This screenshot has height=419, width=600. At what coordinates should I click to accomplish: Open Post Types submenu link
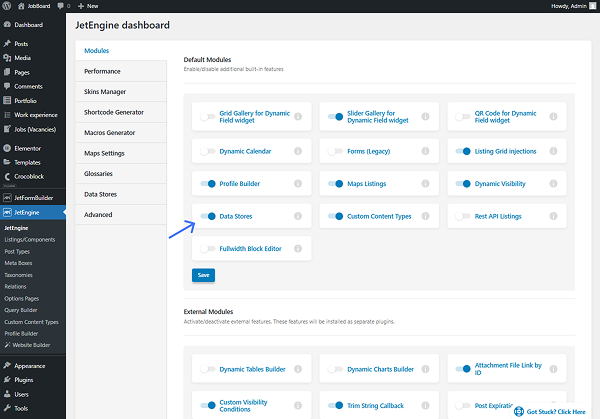[x=17, y=251]
